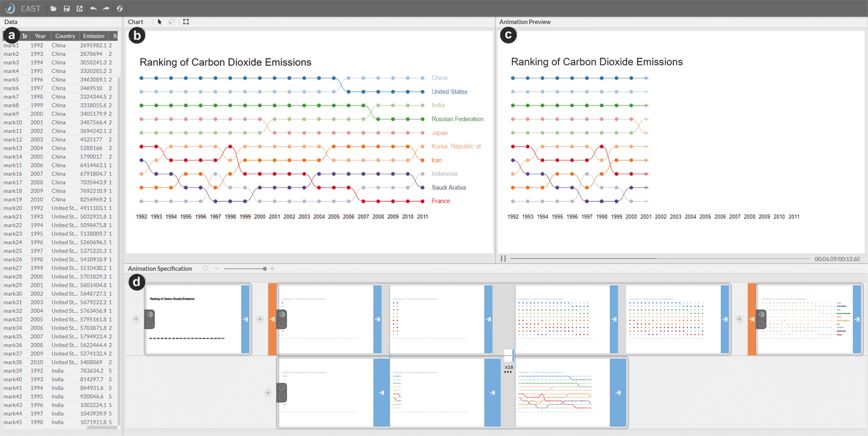The width and height of the screenshot is (868, 436).
Task: Click the Emission column header
Action: pyautogui.click(x=93, y=36)
